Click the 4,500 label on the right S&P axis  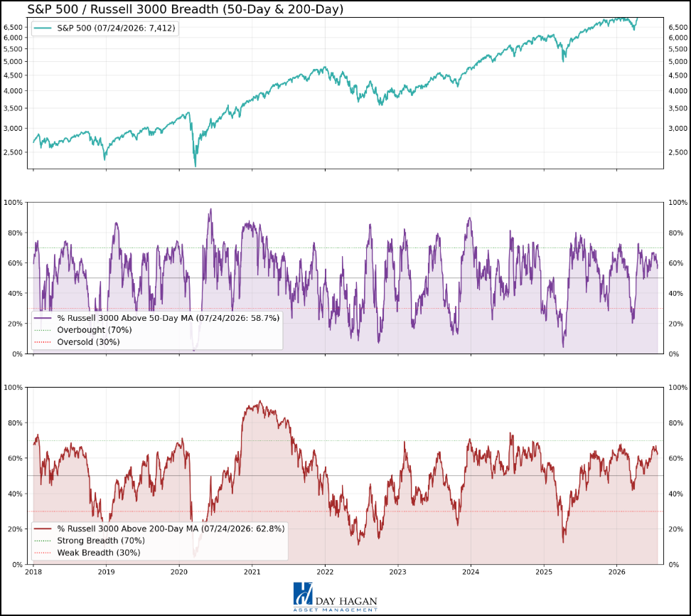(677, 75)
